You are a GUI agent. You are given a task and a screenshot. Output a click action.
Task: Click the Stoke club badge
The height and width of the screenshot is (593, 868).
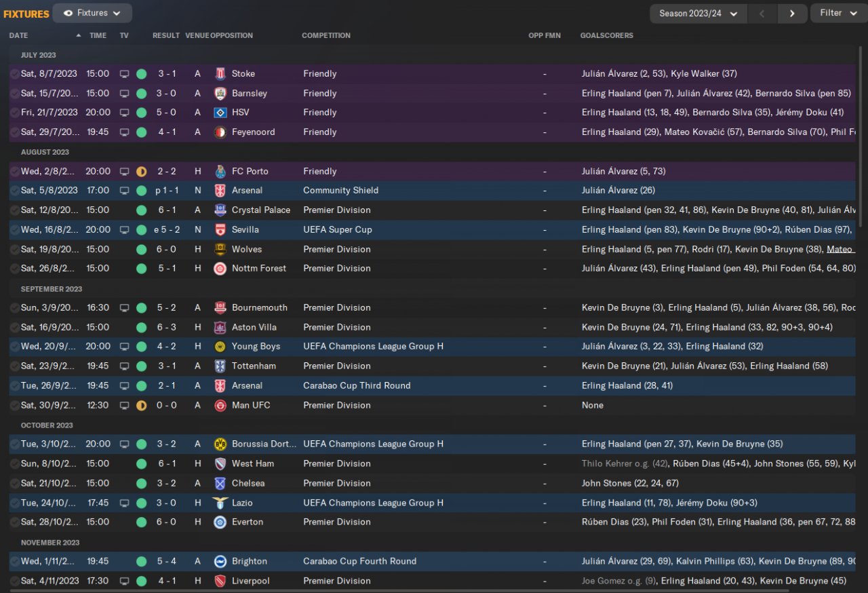220,74
